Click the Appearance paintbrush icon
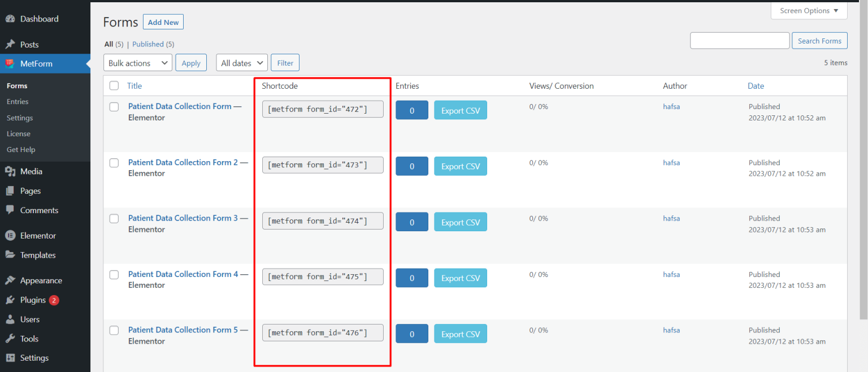The image size is (868, 372). tap(11, 280)
